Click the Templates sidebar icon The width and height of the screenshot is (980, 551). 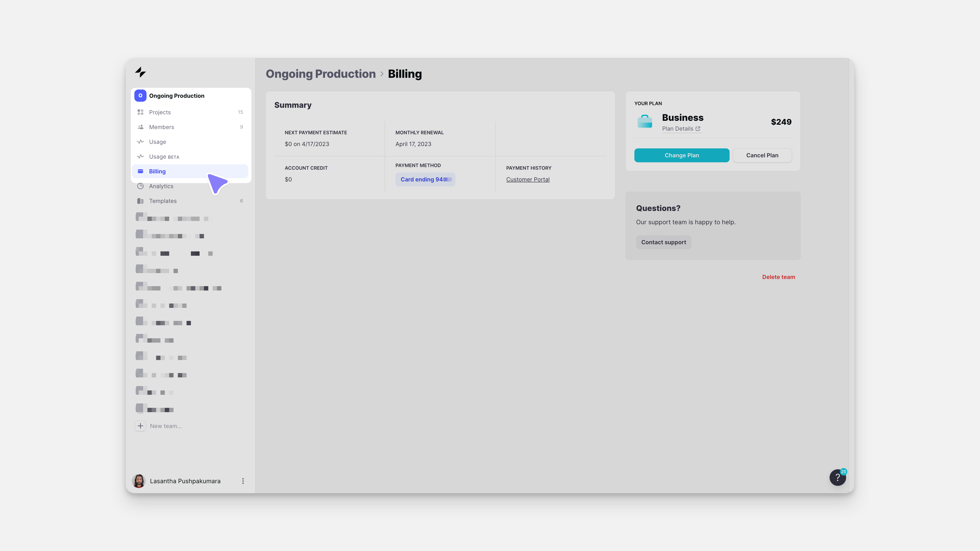140,201
